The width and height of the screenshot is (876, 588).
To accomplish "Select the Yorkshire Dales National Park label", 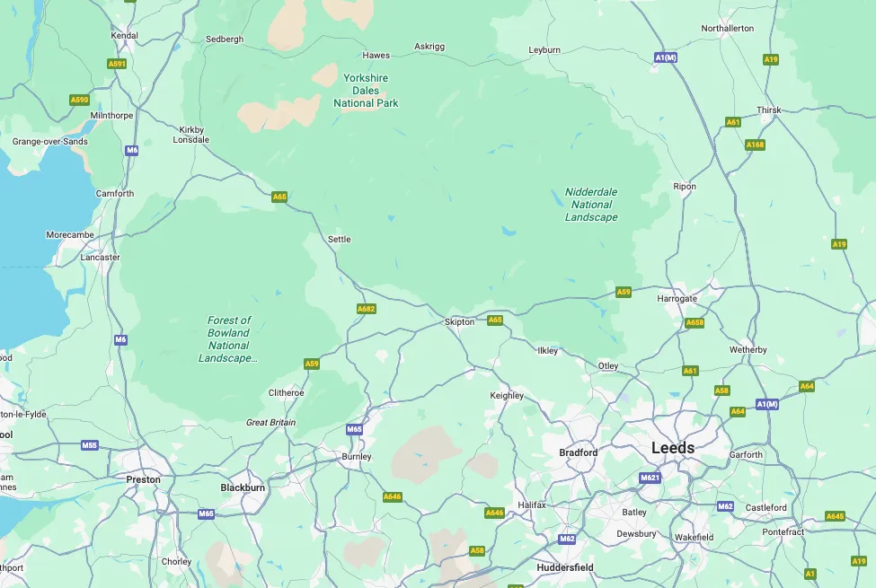I will pyautogui.click(x=366, y=91).
